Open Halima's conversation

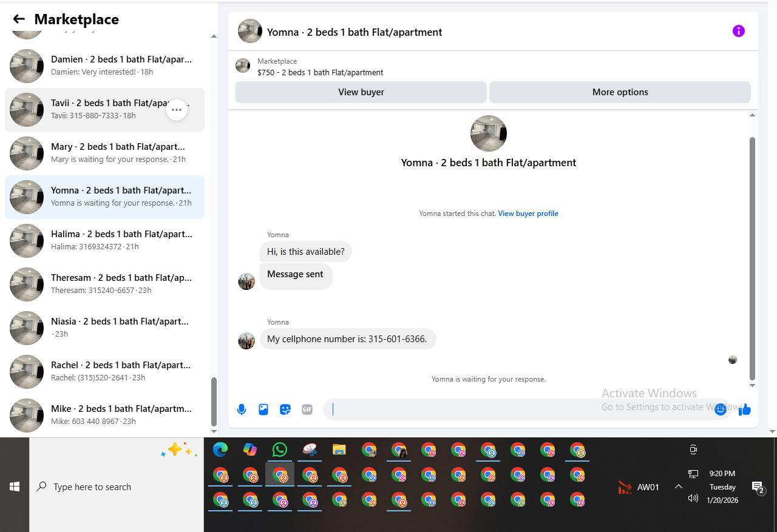pyautogui.click(x=104, y=241)
